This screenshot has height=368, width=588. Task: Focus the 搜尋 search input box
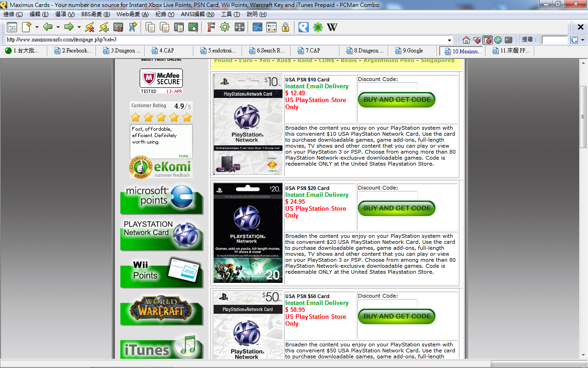554,40
